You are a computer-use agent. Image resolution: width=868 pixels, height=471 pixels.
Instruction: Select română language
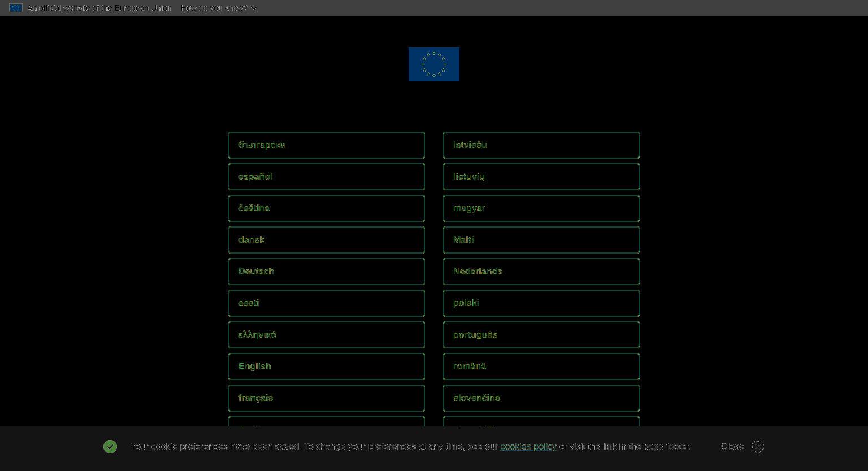541,367
